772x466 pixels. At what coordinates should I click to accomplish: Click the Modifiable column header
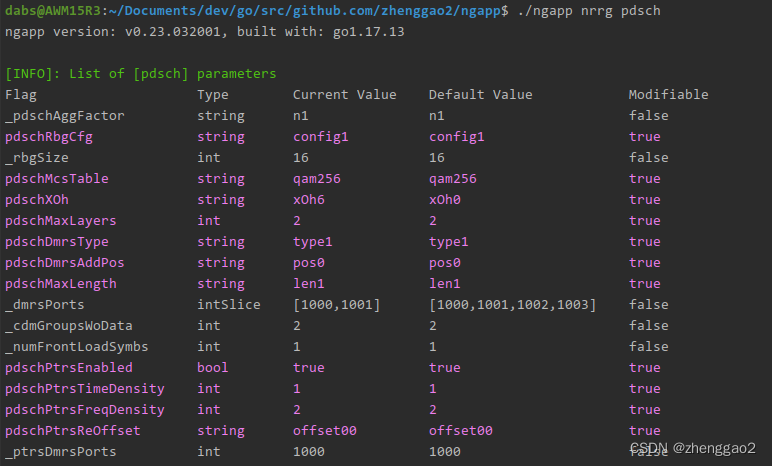(668, 95)
